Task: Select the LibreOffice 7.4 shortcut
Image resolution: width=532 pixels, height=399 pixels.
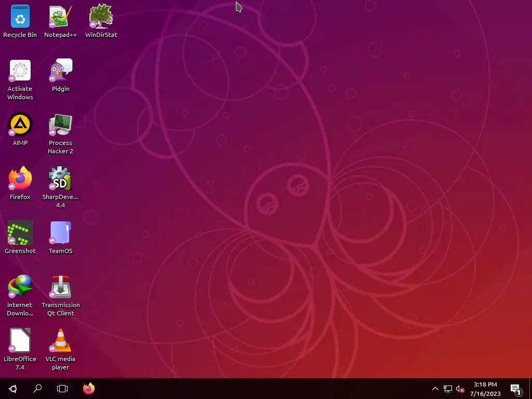Action: click(20, 350)
